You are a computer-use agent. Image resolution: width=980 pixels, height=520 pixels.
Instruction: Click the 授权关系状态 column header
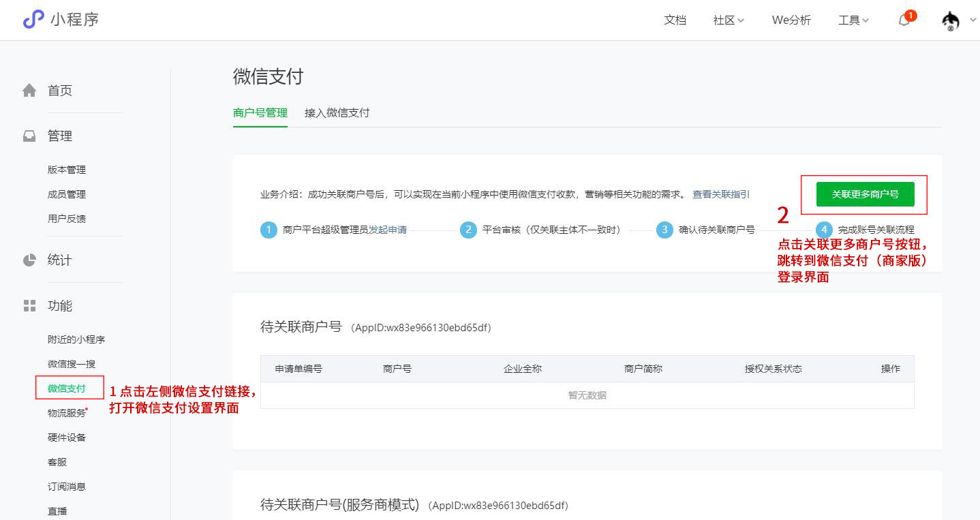point(774,369)
